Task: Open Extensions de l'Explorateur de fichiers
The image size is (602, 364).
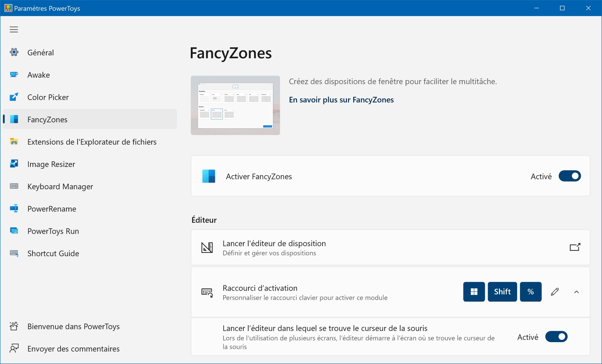Action: tap(90, 142)
